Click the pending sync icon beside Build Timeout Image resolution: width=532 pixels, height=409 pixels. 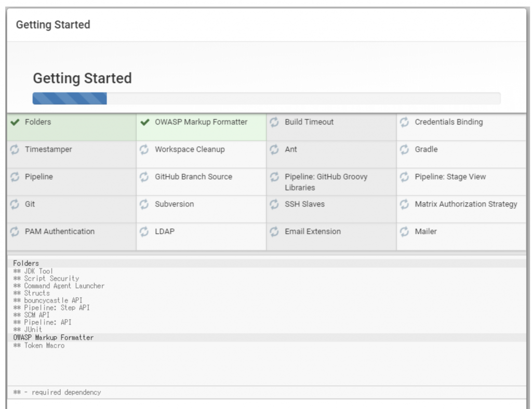click(x=274, y=122)
